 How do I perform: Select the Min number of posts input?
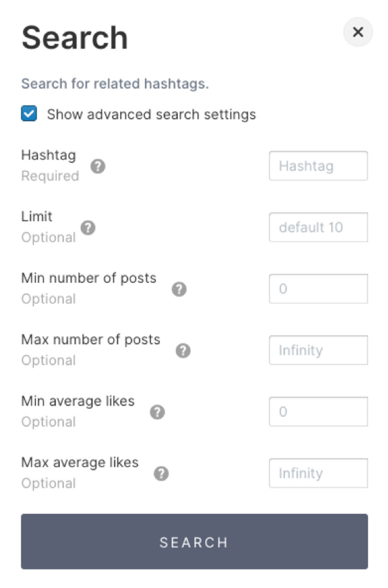coord(318,289)
